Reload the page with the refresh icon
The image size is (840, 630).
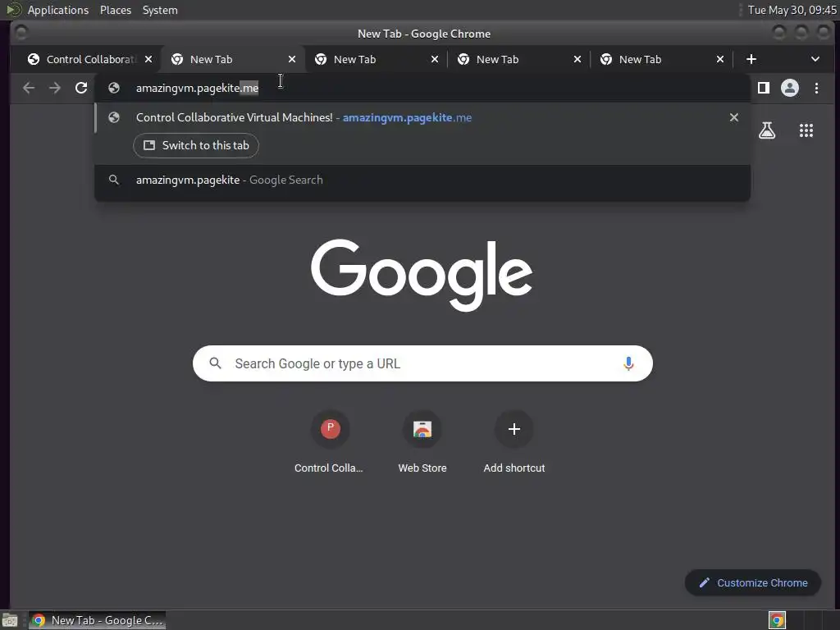click(x=81, y=88)
